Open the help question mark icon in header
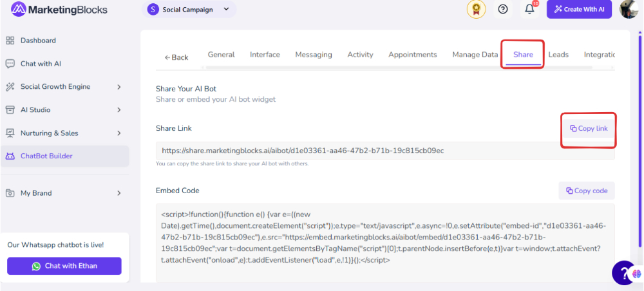 click(x=503, y=9)
